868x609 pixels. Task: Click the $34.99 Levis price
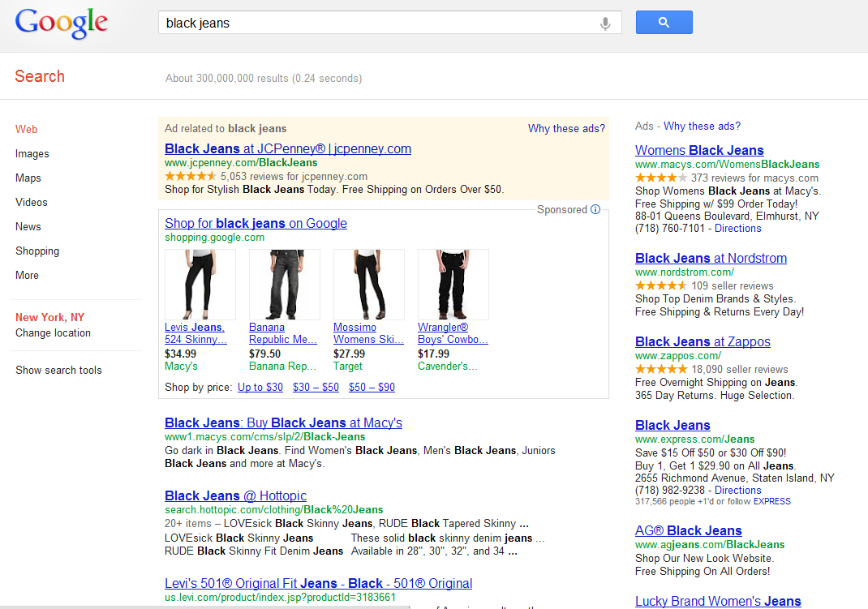180,354
